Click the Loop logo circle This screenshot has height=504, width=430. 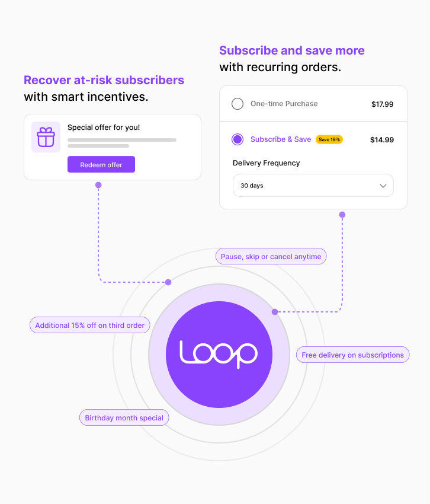pyautogui.click(x=219, y=355)
